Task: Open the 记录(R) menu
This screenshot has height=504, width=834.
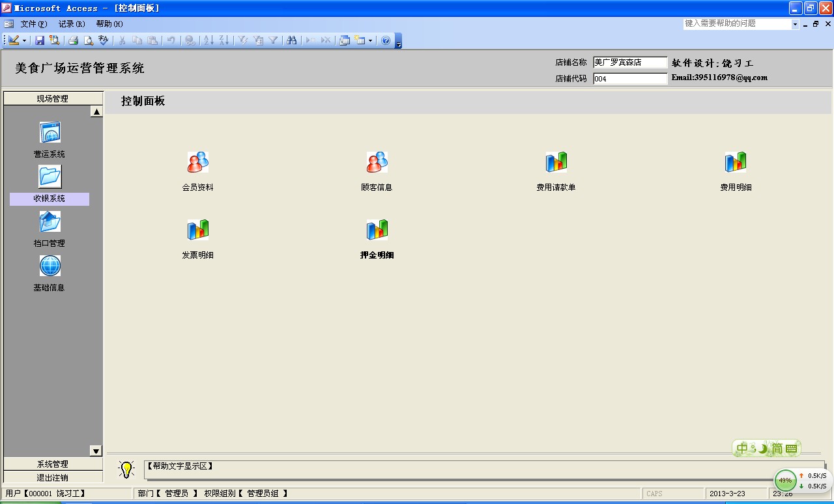Action: point(72,24)
